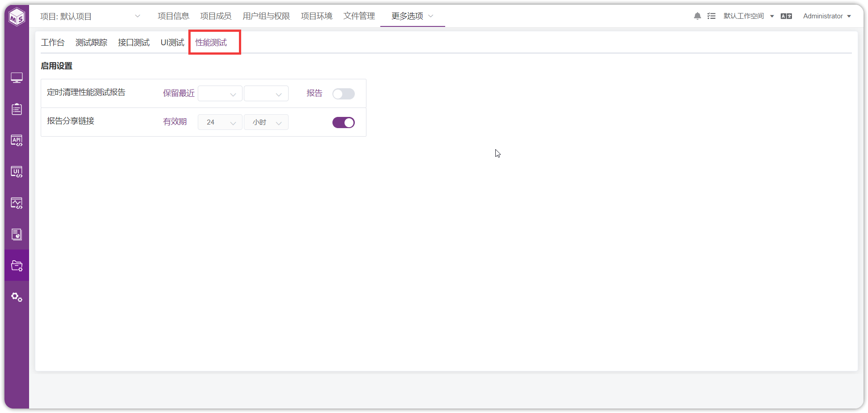This screenshot has width=868, height=413.
Task: Open the Administrator user menu
Action: coord(827,16)
